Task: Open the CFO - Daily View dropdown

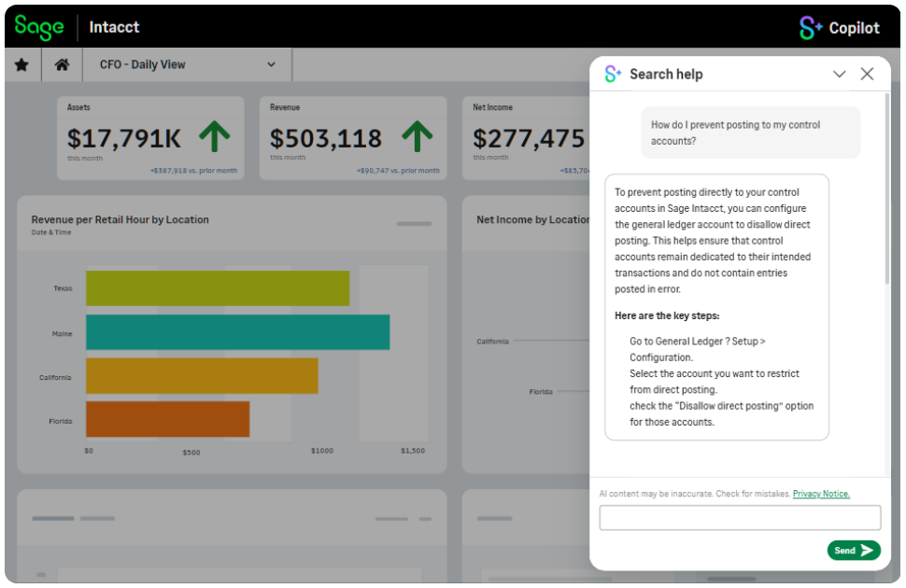Action: [x=187, y=64]
